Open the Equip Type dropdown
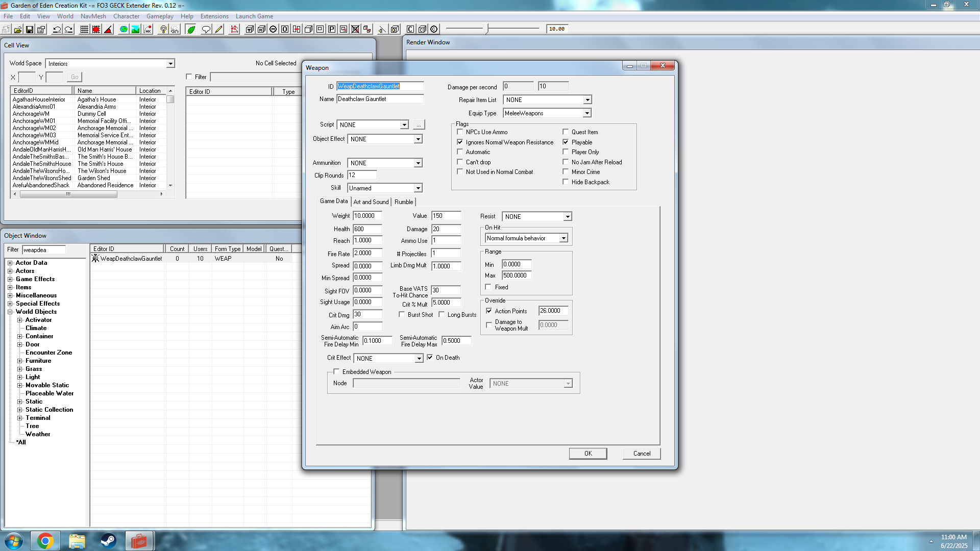 click(587, 113)
